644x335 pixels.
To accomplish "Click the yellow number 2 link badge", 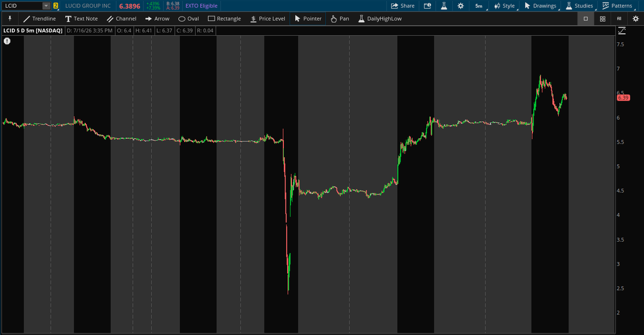I will pos(56,6).
